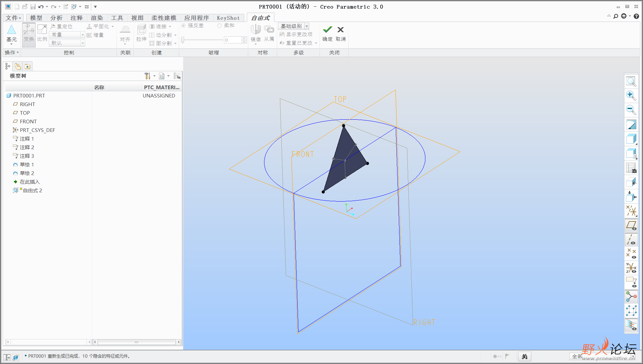Toggle datum point display visibility

coord(631,254)
